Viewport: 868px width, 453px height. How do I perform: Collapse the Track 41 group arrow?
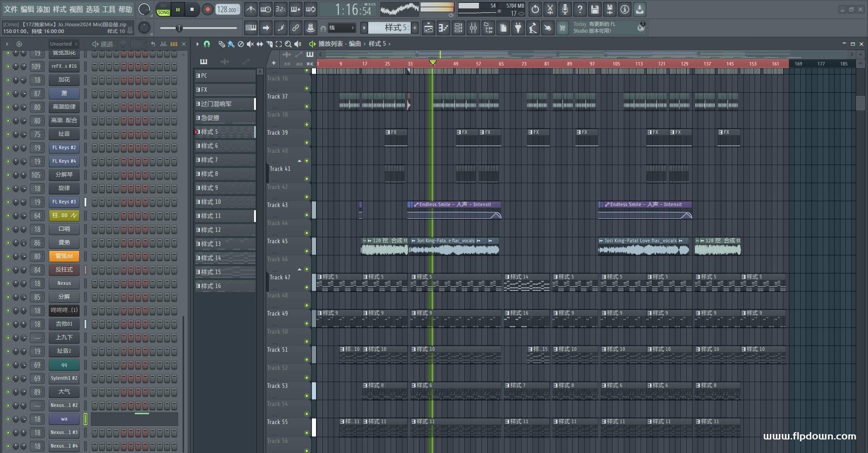[299, 161]
